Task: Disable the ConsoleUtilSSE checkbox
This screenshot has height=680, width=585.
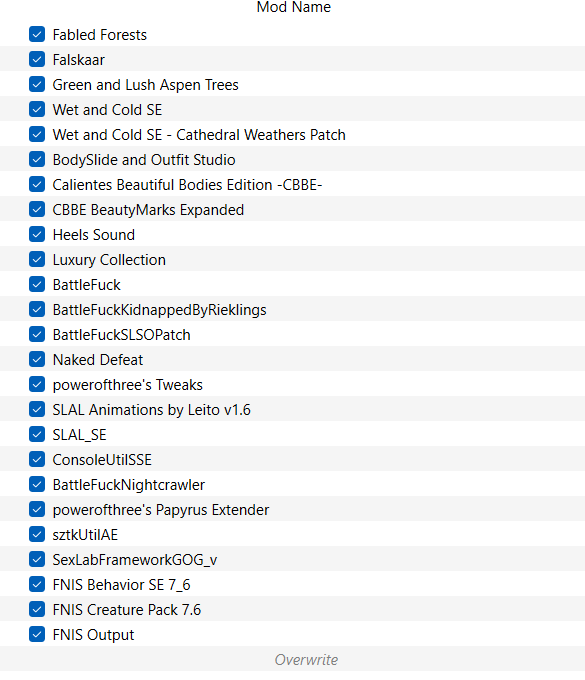Action: (x=37, y=460)
